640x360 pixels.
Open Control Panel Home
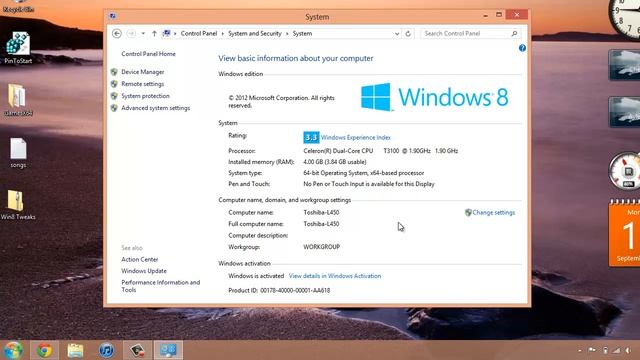(x=148, y=54)
